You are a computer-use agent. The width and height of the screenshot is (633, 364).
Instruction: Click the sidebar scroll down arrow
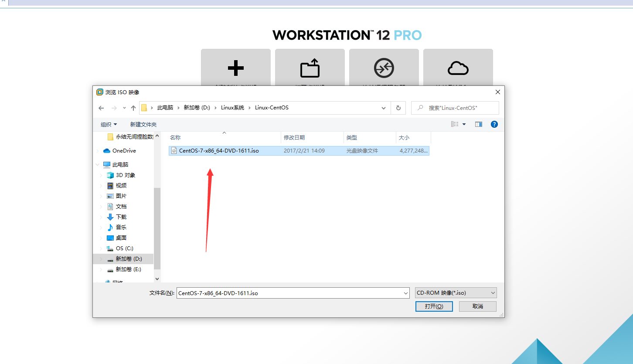click(157, 279)
